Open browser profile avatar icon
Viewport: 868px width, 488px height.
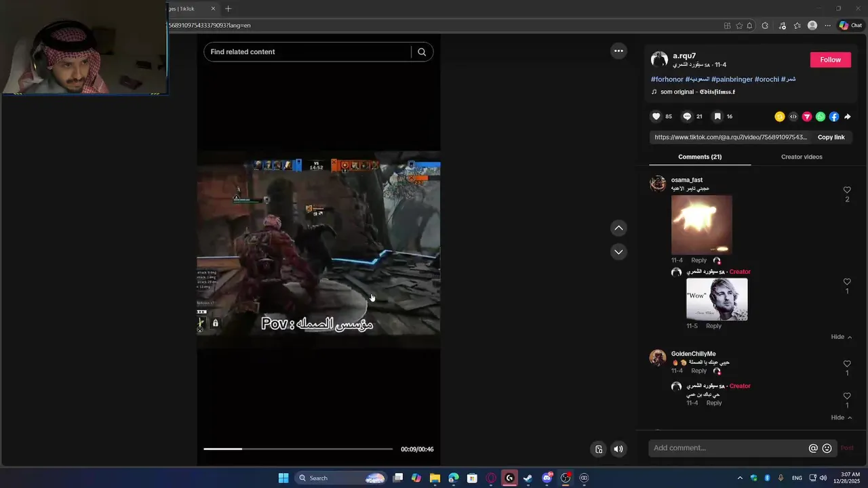point(812,26)
